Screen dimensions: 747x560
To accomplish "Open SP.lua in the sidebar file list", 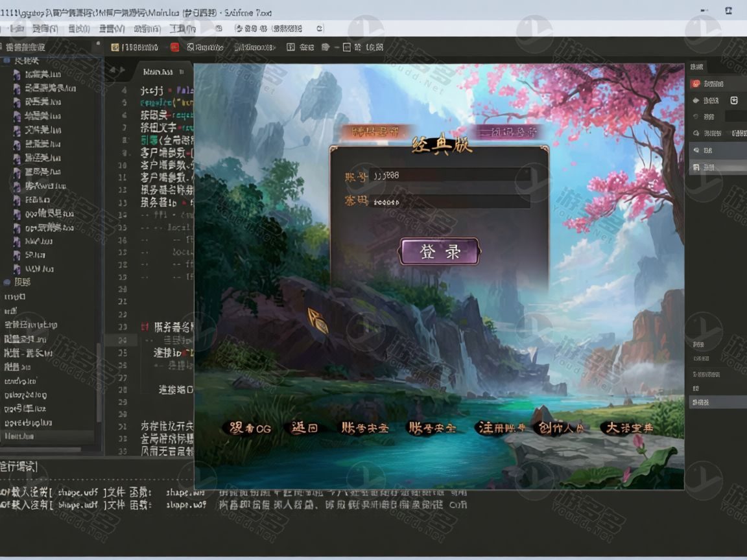I will click(35, 255).
